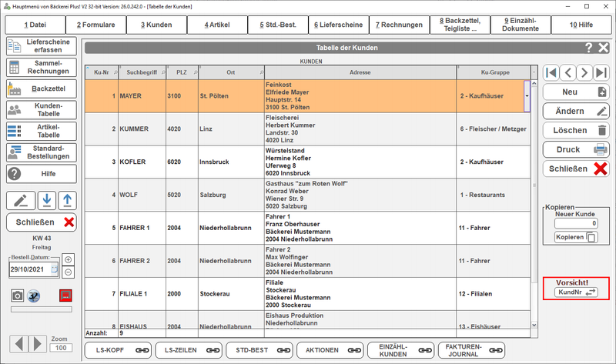Open linked LS-KOPF table
616x364 pixels.
(x=118, y=350)
